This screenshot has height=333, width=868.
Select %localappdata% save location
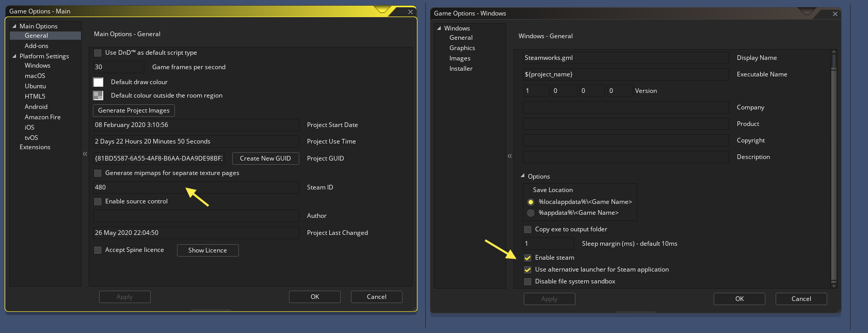point(531,202)
